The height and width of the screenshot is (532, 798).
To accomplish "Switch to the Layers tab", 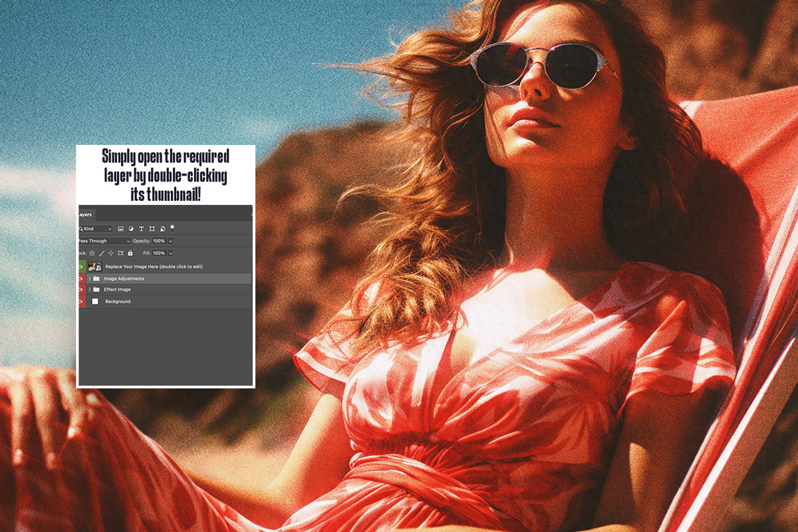I will [x=86, y=215].
